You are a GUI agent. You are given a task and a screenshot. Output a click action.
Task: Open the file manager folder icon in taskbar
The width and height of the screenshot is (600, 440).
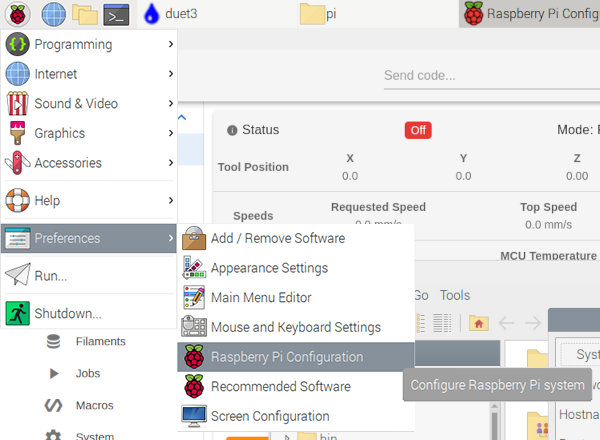coord(84,14)
